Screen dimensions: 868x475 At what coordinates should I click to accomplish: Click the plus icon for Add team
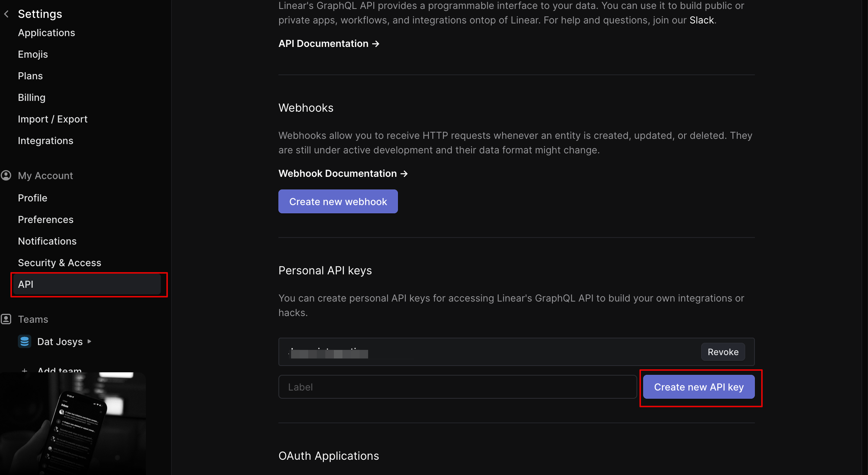(x=25, y=370)
